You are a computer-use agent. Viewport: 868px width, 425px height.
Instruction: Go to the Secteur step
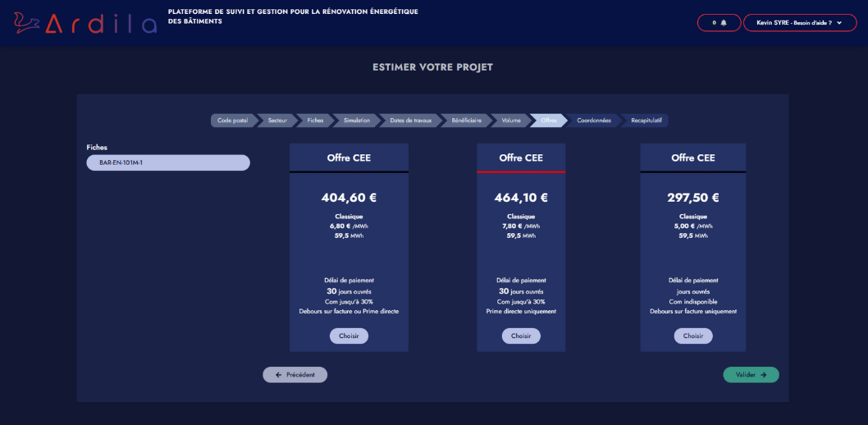tap(277, 121)
